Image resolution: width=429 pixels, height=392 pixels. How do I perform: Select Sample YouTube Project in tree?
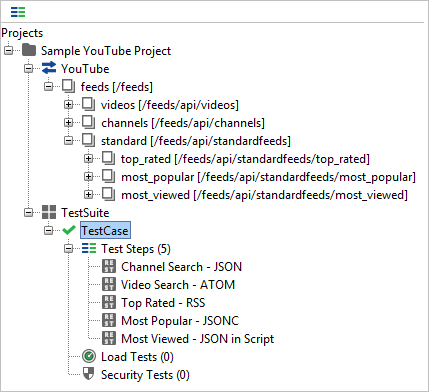[106, 51]
